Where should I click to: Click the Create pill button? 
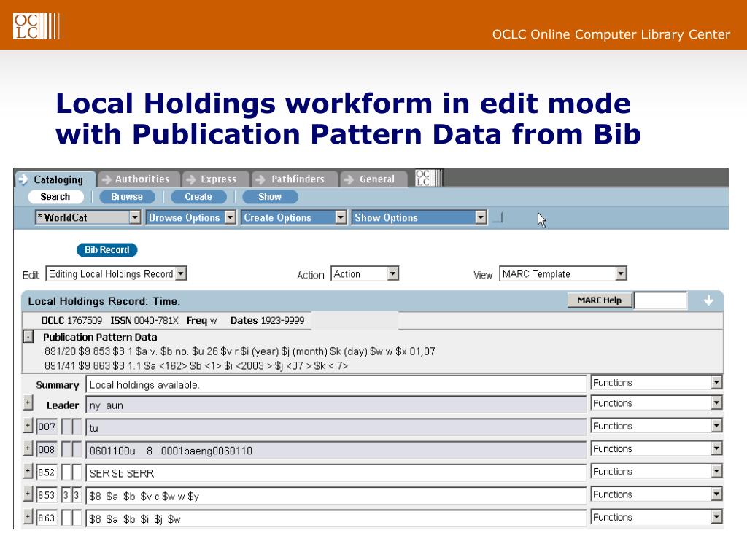point(198,197)
